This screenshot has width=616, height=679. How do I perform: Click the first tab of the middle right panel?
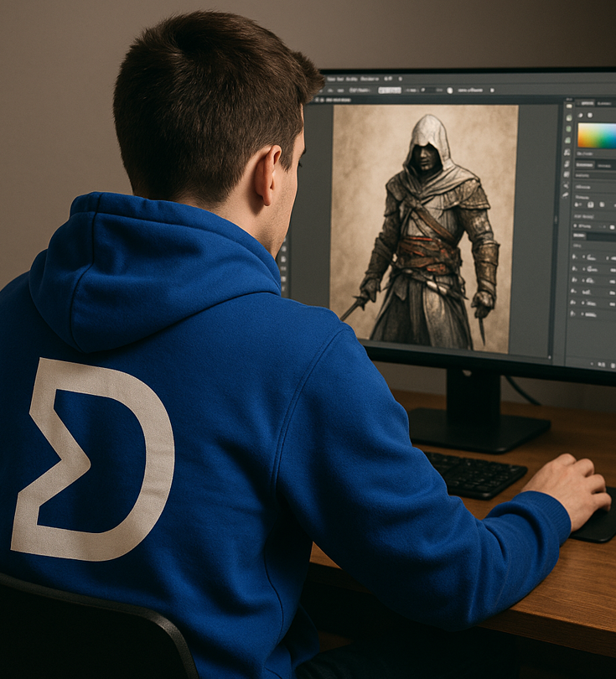(584, 164)
